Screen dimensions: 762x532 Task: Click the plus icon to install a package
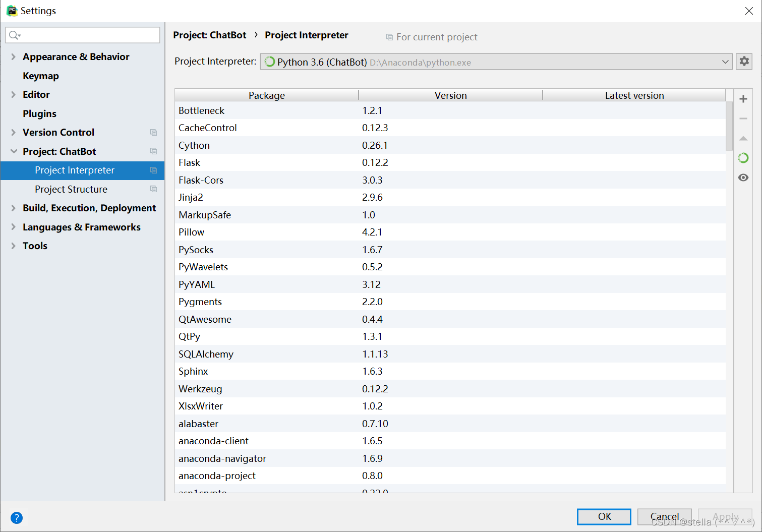point(743,98)
